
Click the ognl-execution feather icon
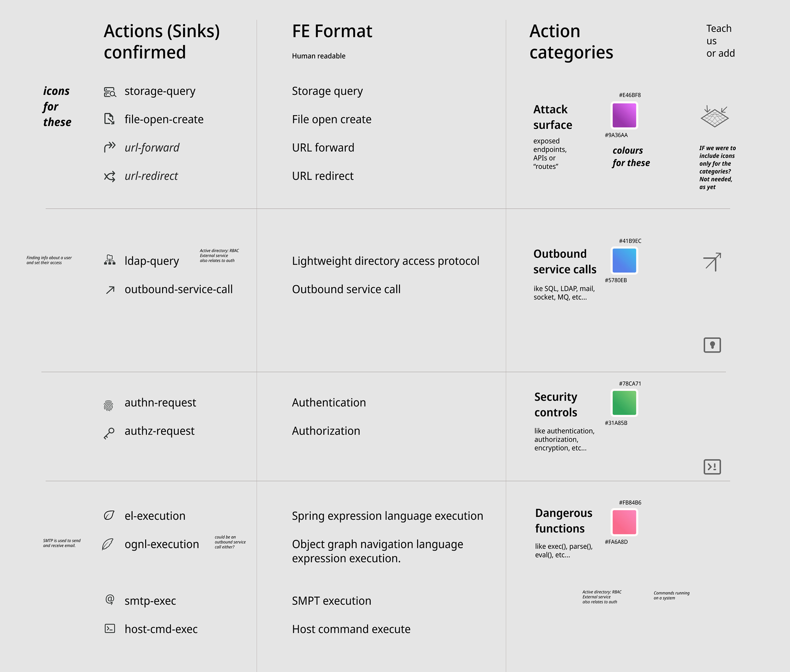coord(108,544)
